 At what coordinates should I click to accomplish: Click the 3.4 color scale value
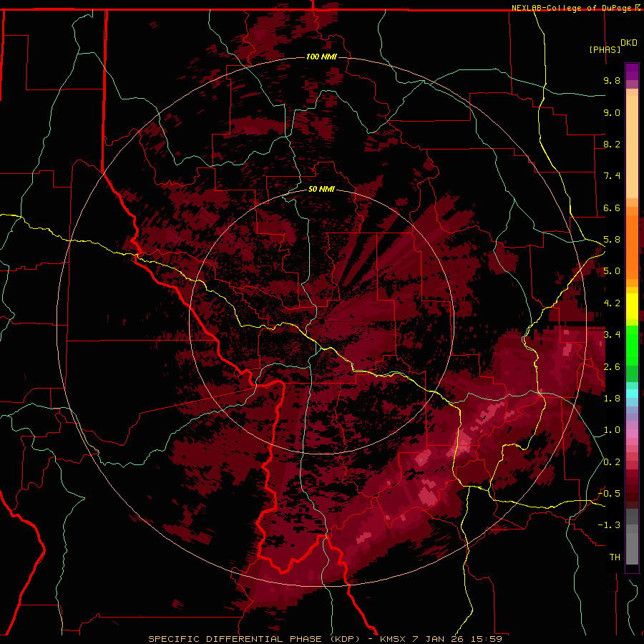[x=612, y=335]
